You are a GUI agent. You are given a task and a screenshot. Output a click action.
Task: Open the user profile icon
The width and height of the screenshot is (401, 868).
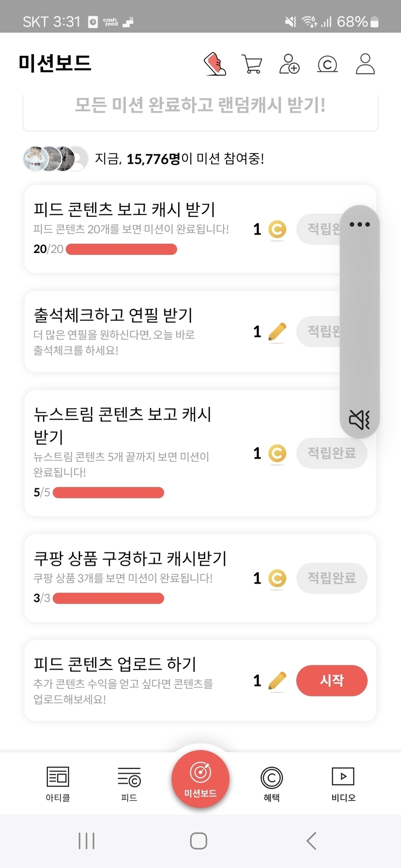coord(365,64)
